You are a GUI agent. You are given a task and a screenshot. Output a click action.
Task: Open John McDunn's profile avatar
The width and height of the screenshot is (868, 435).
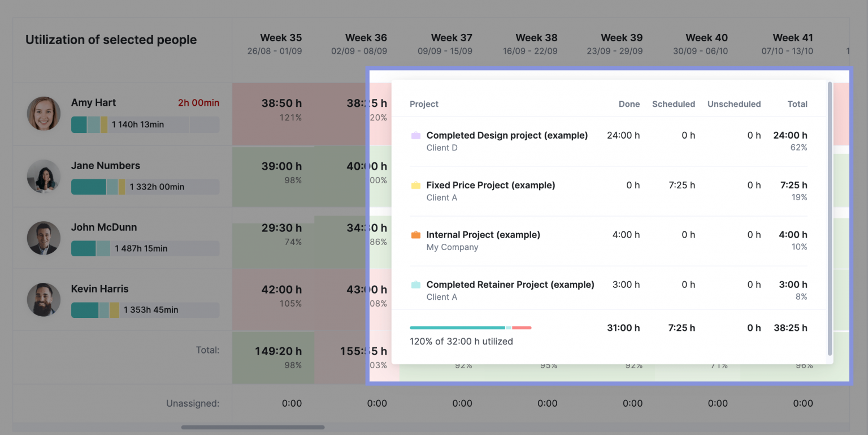click(44, 238)
